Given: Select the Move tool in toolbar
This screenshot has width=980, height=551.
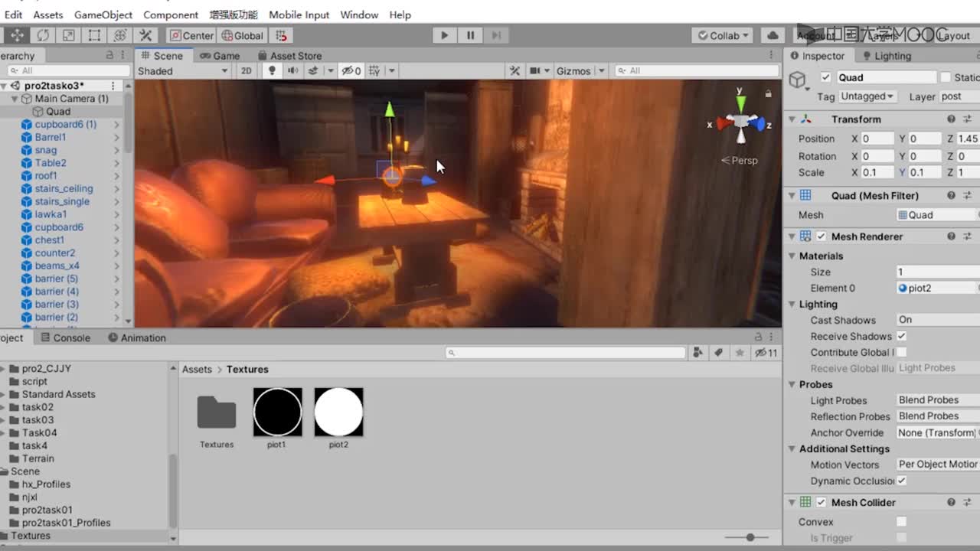Looking at the screenshot, I should coord(16,35).
